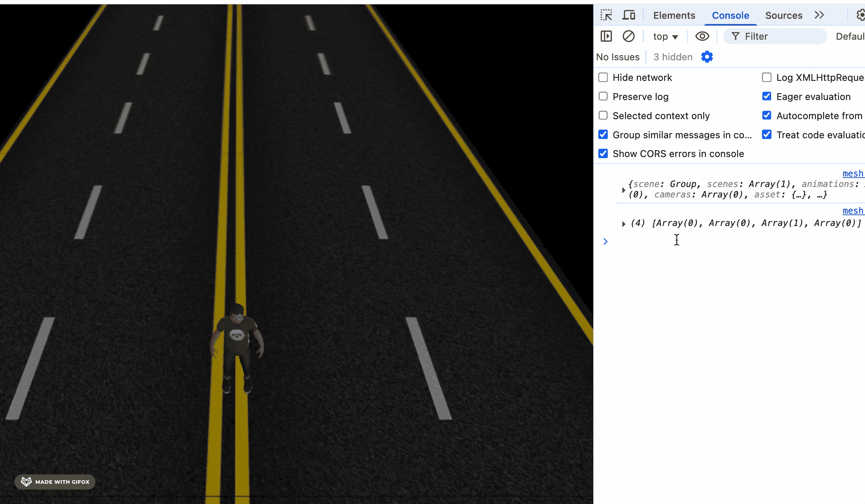Show more DevTools tabs with the double chevron
The width and height of the screenshot is (865, 504).
[819, 15]
